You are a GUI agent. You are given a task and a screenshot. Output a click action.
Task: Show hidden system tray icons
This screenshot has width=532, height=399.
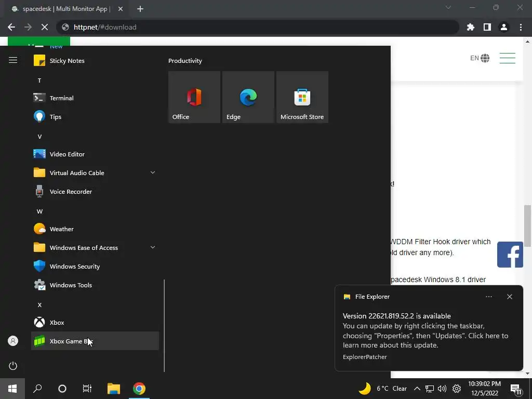417,389
